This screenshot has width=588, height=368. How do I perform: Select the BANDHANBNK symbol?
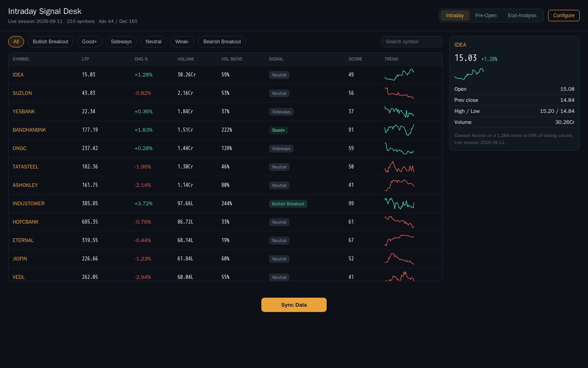point(29,130)
